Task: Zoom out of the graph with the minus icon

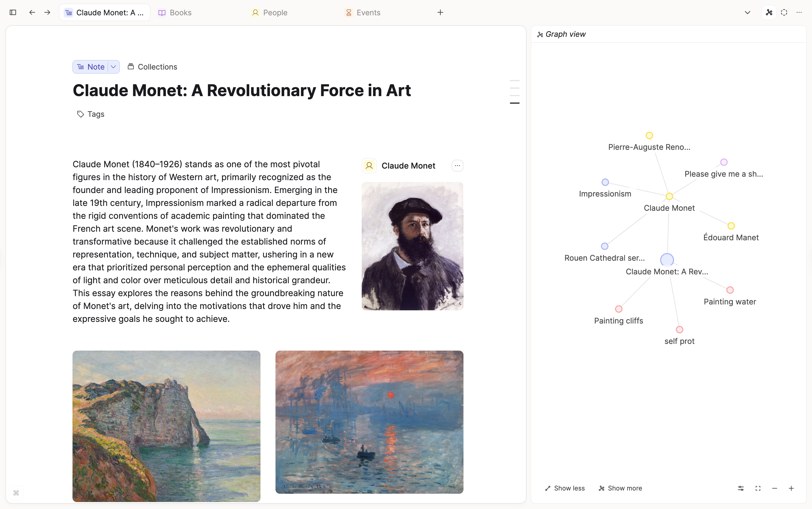Action: (x=774, y=488)
